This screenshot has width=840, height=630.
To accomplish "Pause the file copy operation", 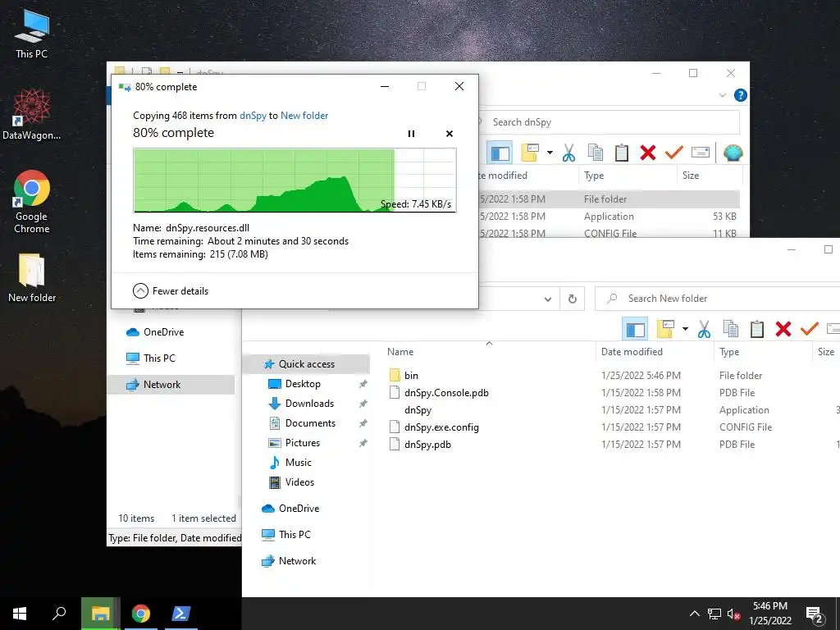I will pyautogui.click(x=411, y=134).
